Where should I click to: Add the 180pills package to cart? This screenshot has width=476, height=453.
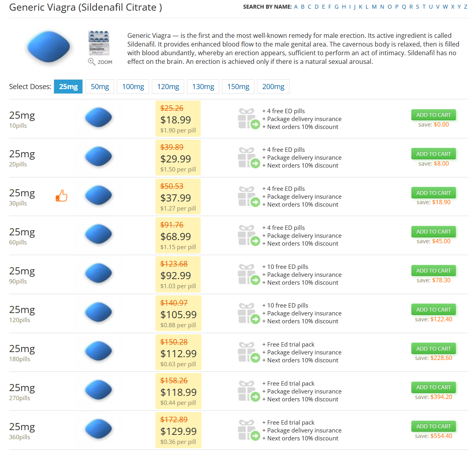coord(433,349)
